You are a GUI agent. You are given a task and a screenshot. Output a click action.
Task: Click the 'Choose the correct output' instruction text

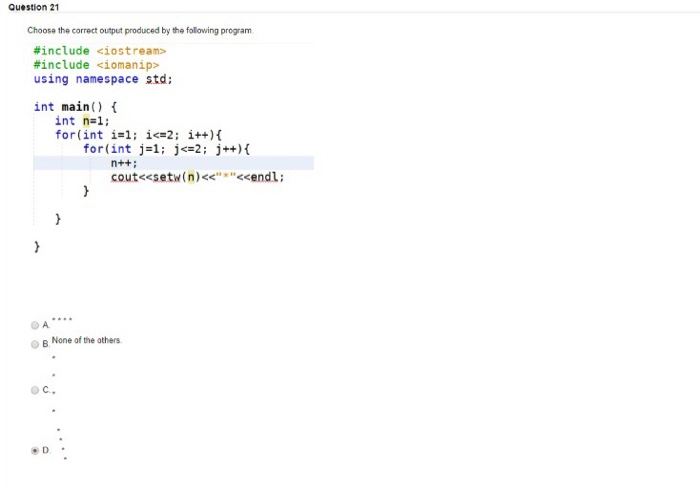(140, 30)
